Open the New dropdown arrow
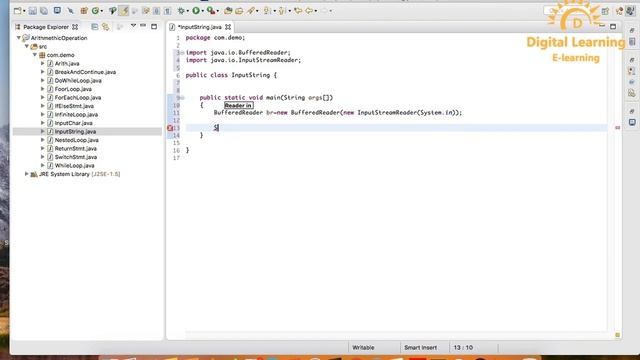 (24, 11)
